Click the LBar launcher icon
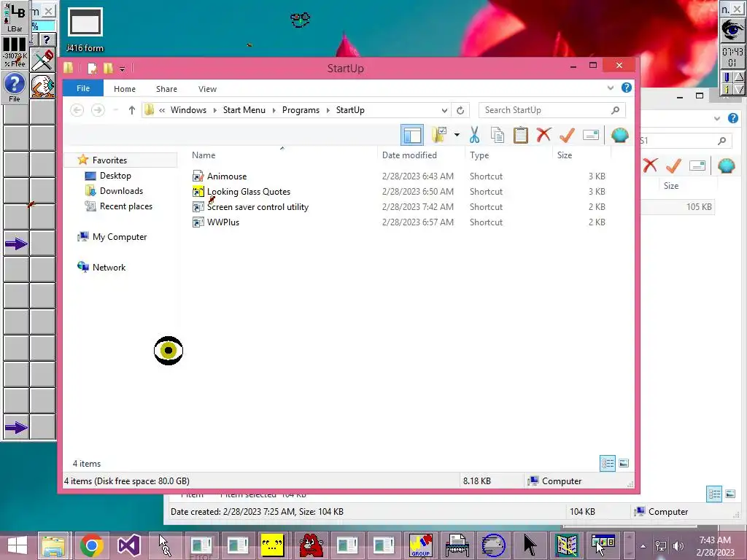Screen dimensions: 747x560 coord(15,17)
